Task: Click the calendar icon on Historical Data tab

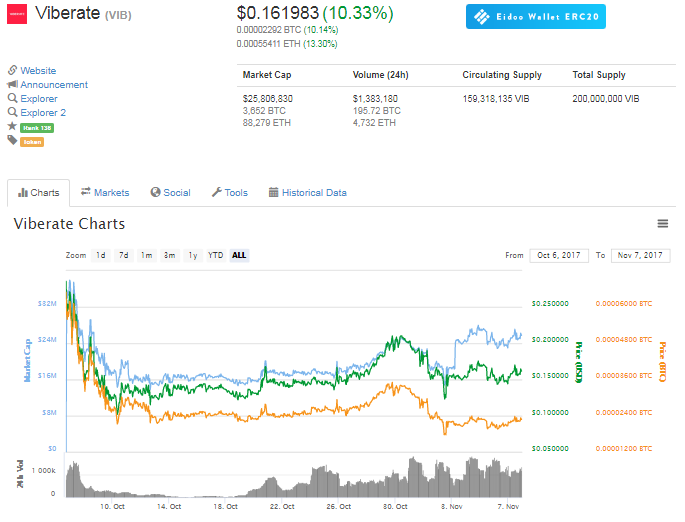Action: (273, 192)
